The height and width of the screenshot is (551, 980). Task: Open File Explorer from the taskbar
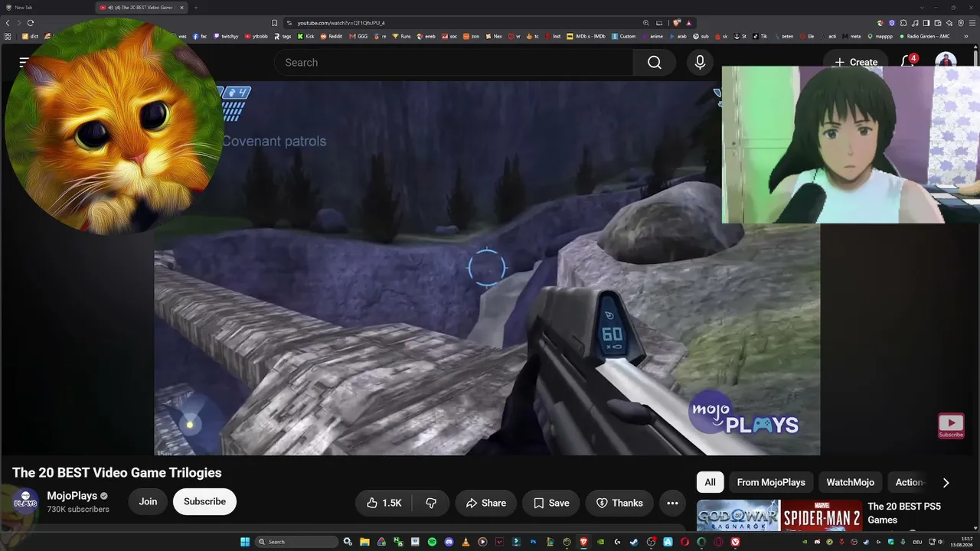click(x=364, y=542)
